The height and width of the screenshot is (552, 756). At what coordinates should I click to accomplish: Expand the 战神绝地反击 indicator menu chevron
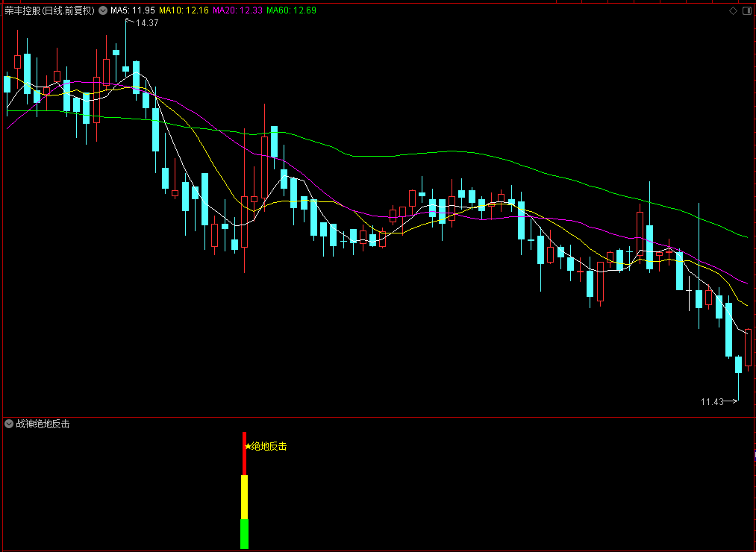(x=9, y=424)
